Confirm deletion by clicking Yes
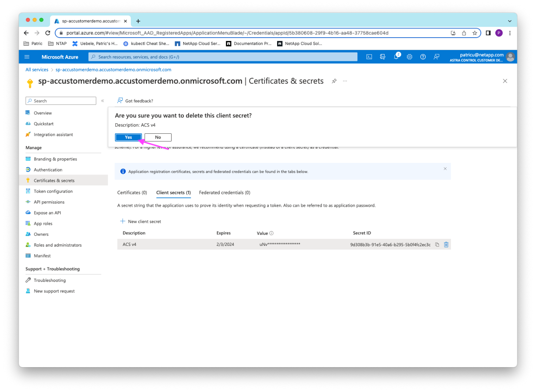The width and height of the screenshot is (536, 392). pos(128,137)
